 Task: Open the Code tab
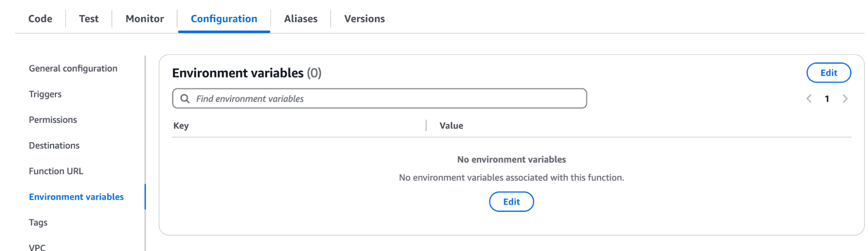click(x=40, y=19)
